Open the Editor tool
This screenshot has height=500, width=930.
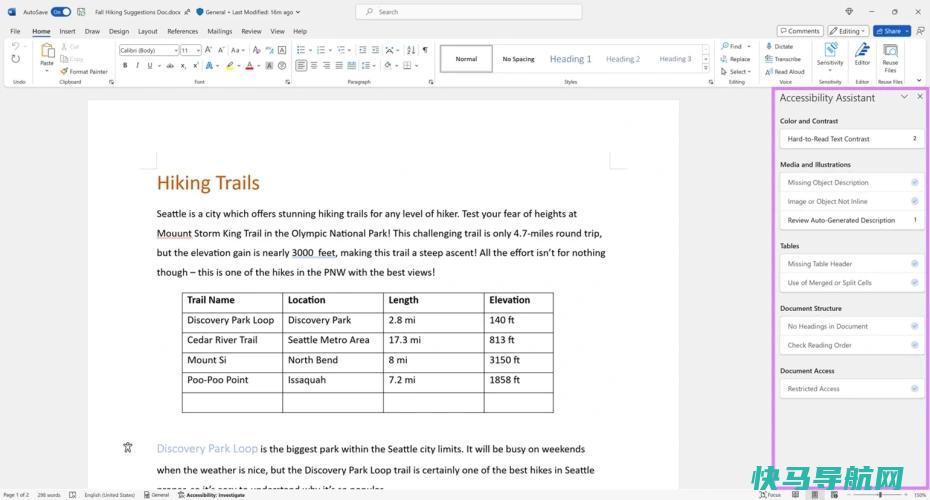(x=862, y=54)
